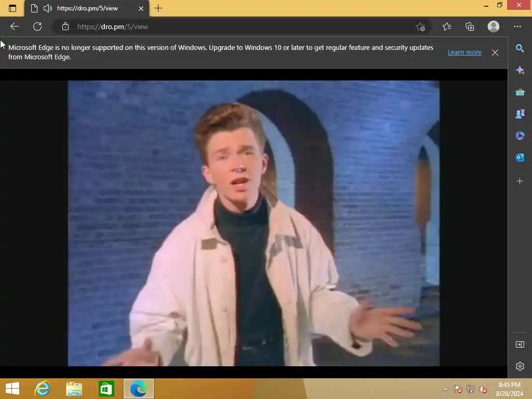The height and width of the screenshot is (399, 532).
Task: Open Settings and more ellipsis menu
Action: point(517,26)
